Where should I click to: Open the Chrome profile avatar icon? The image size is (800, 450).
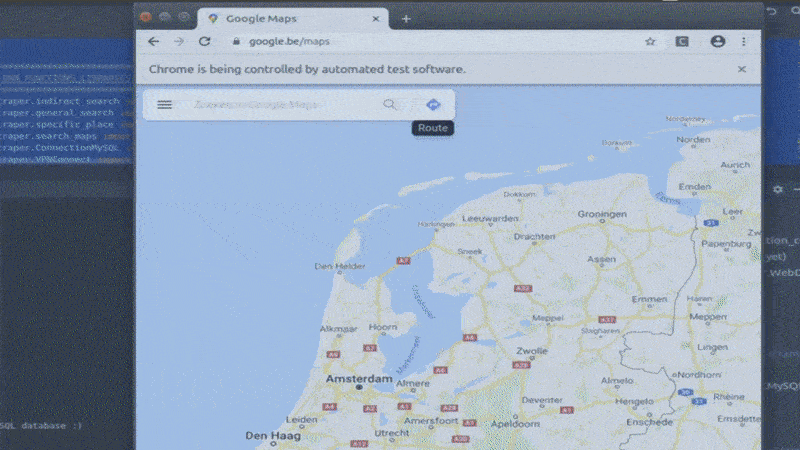pyautogui.click(x=718, y=41)
